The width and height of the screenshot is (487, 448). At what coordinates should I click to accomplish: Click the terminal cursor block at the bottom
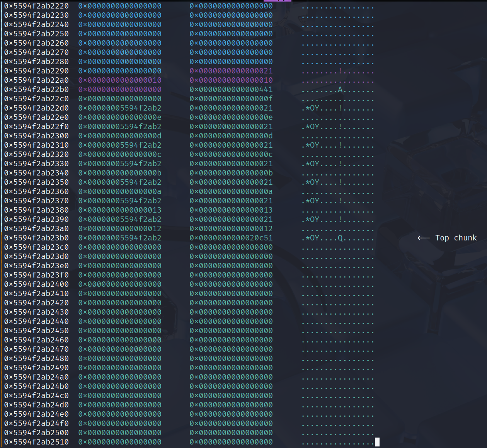377,442
